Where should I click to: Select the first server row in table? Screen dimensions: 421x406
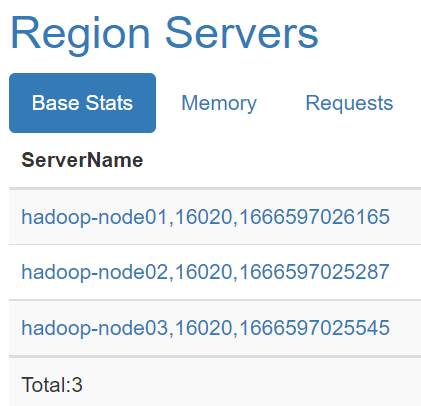[x=215, y=217]
